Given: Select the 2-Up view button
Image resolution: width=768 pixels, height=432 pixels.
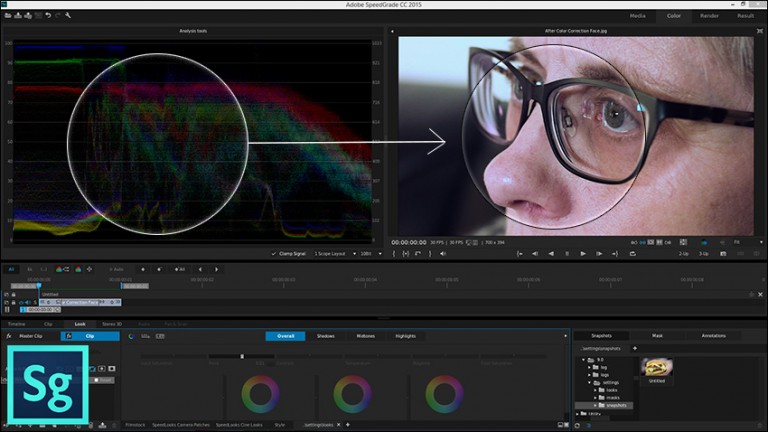Looking at the screenshot, I should (x=683, y=254).
